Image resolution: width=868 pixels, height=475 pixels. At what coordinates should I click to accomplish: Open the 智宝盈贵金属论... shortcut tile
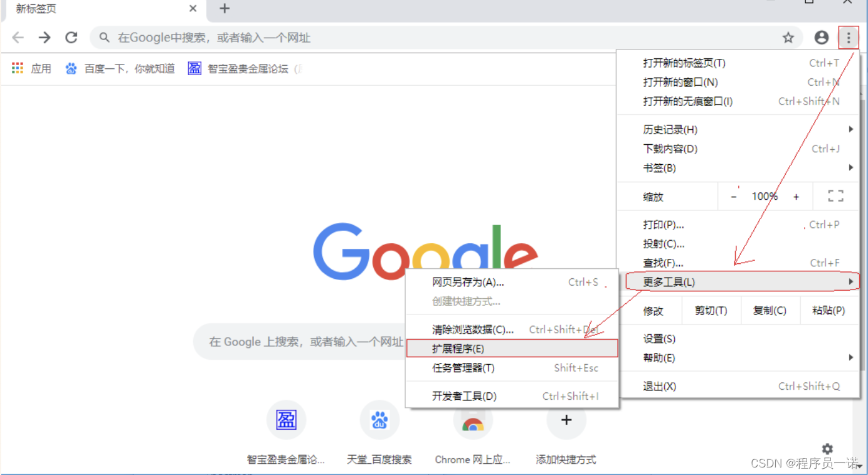pyautogui.click(x=286, y=434)
